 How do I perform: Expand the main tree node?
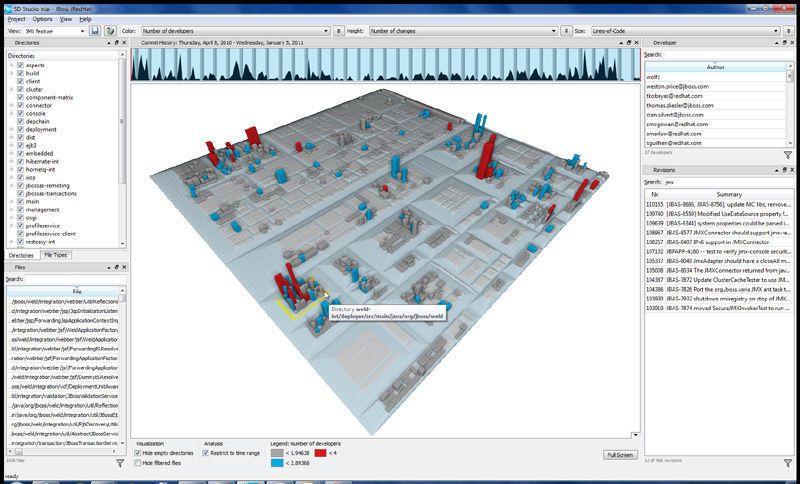[x=12, y=201]
